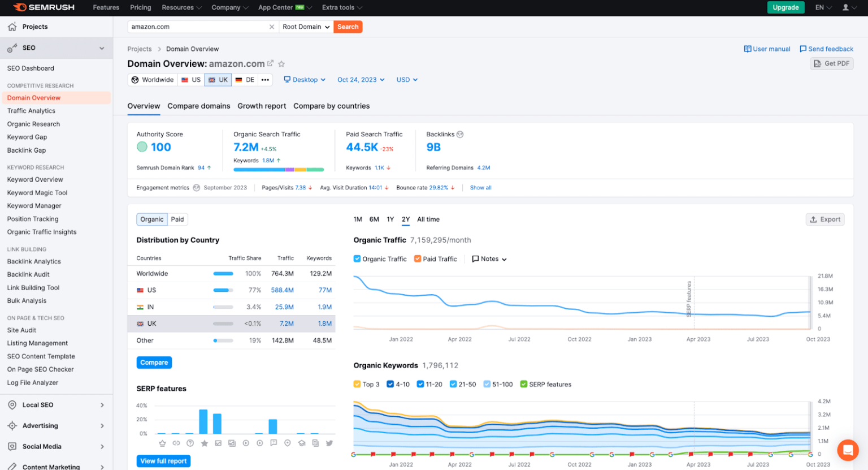Expand the USD currency dropdown
The height and width of the screenshot is (470, 868).
(406, 79)
